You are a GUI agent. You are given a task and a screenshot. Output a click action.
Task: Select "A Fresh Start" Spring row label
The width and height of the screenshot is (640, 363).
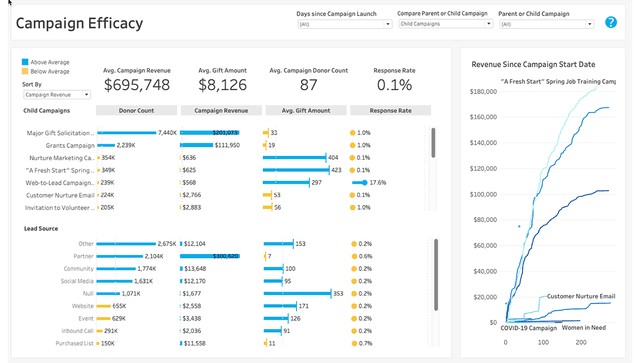pos(60,170)
